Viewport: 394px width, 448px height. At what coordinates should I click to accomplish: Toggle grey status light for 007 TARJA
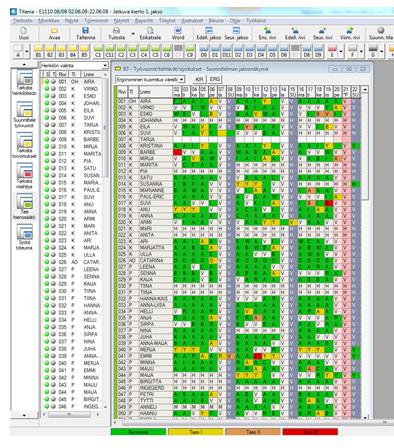[53, 125]
